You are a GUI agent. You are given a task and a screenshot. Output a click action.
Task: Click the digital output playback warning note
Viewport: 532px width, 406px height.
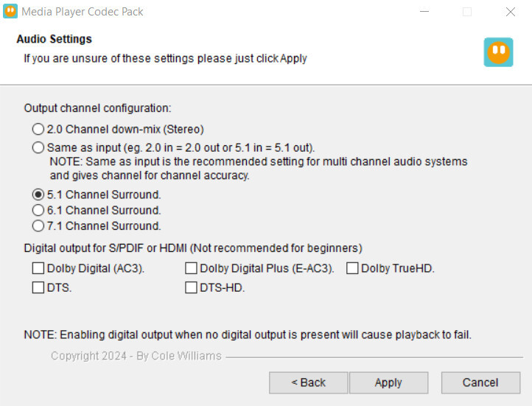(248, 335)
